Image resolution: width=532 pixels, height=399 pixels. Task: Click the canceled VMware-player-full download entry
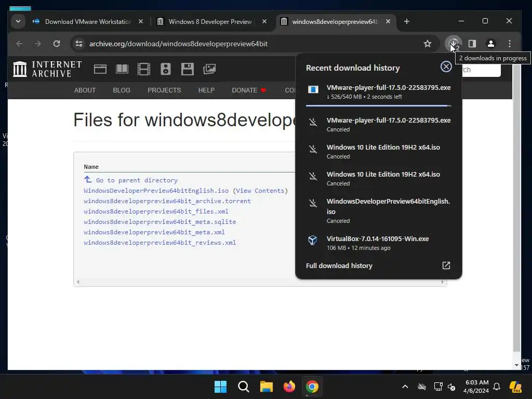379,125
